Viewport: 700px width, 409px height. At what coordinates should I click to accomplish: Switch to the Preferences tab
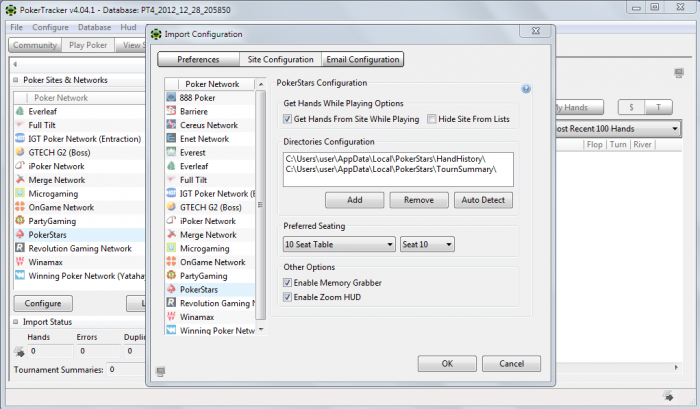coord(198,59)
